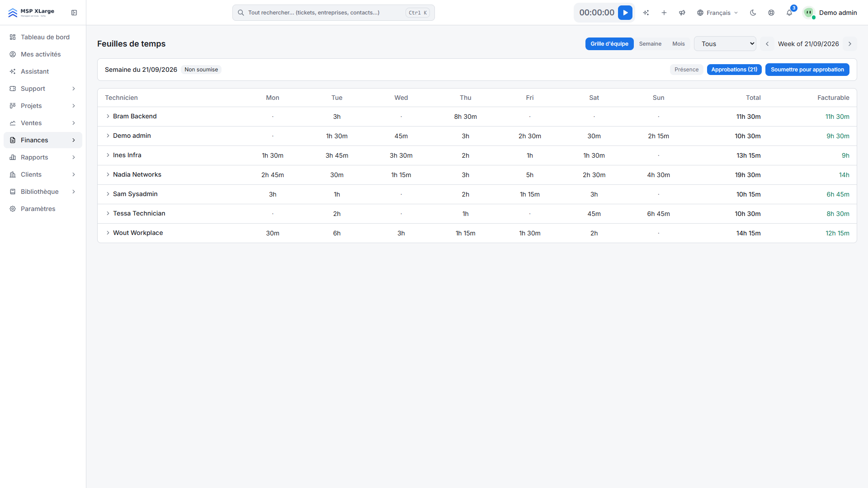Image resolution: width=868 pixels, height=488 pixels.
Task: Focus the global search field
Action: click(334, 13)
